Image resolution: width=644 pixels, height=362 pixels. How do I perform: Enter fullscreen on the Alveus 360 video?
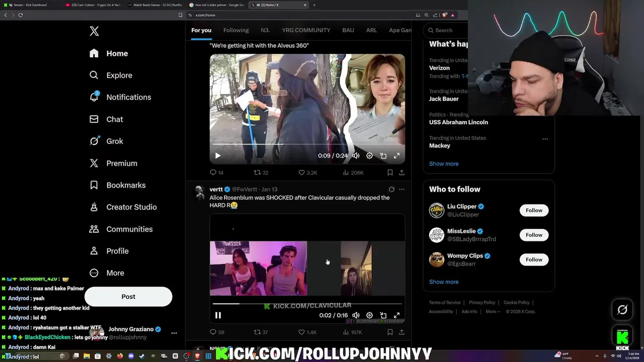[396, 156]
